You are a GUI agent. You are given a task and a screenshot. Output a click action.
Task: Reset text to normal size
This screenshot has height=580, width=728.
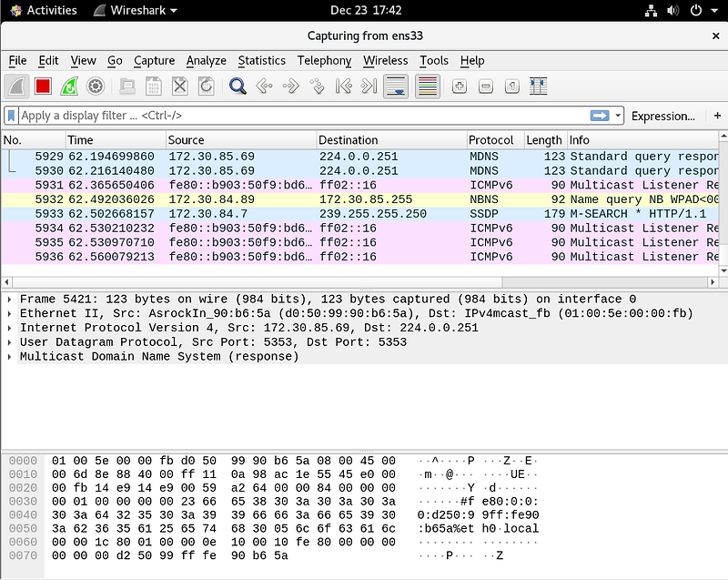tap(512, 86)
